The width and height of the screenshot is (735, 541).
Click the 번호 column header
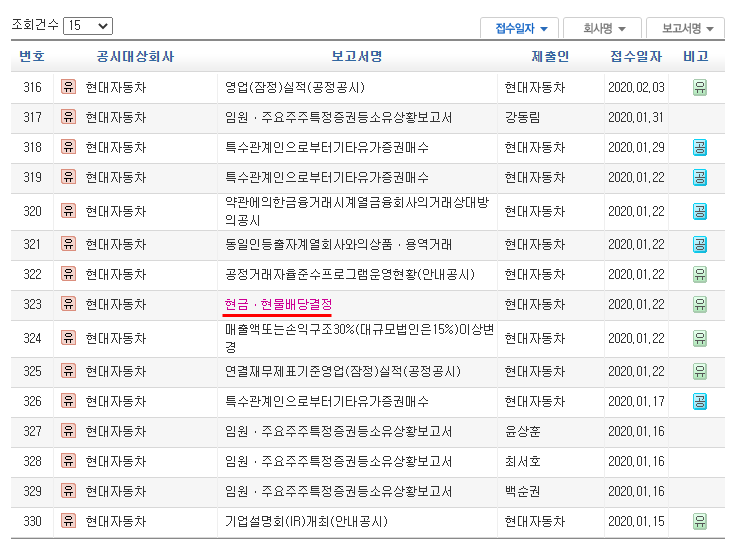tap(32, 56)
